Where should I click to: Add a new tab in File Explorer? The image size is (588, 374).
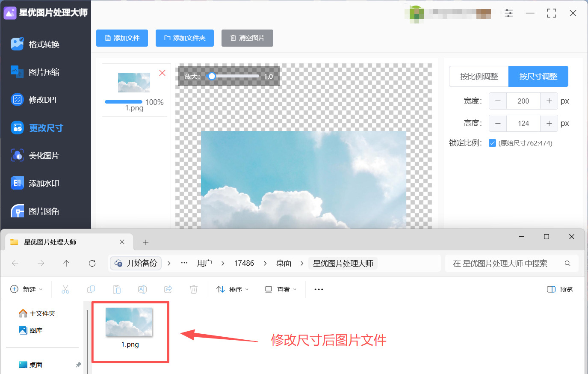pos(146,242)
